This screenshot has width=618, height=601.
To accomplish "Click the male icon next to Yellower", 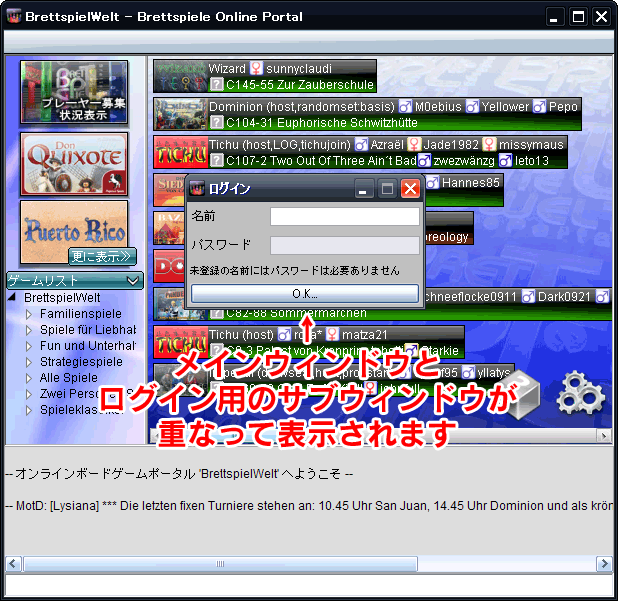I will coord(472,106).
